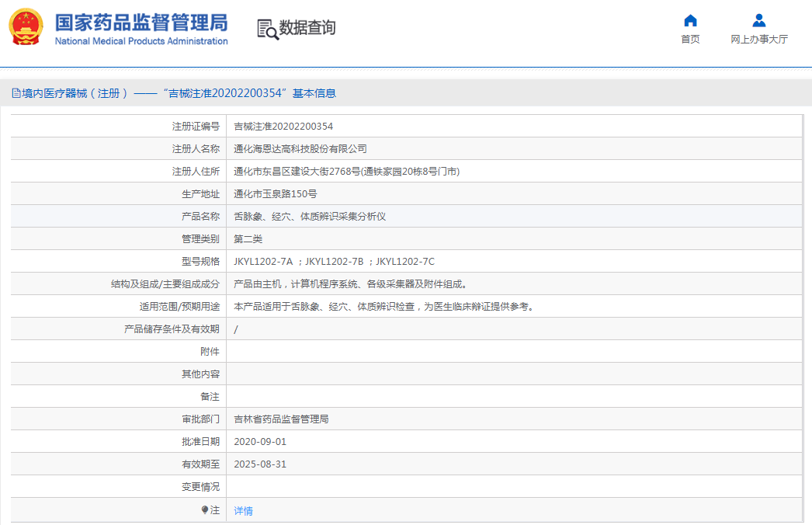Click the 首页 label
Screen dimensions: 812x525
pos(690,40)
